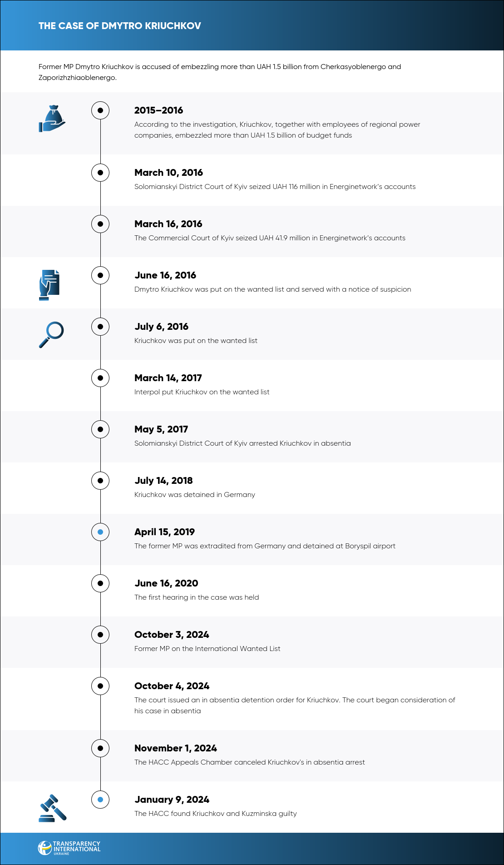Viewport: 504px width, 865px height.
Task: Click the Transparency International Ukraine logo
Action: (x=69, y=848)
